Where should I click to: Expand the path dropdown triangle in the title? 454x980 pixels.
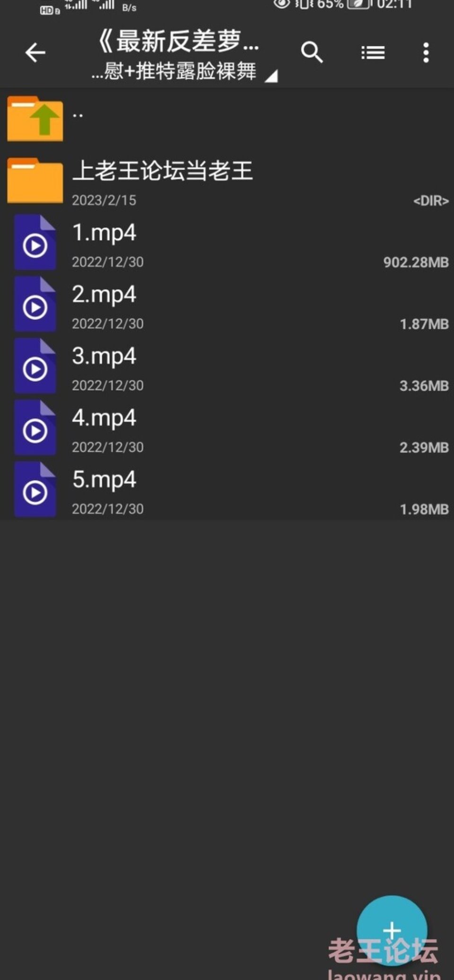(271, 76)
